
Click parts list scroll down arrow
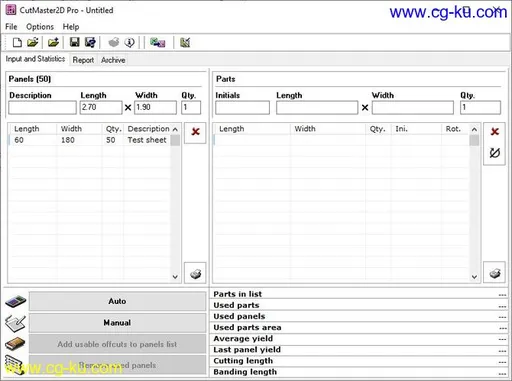coord(474,277)
